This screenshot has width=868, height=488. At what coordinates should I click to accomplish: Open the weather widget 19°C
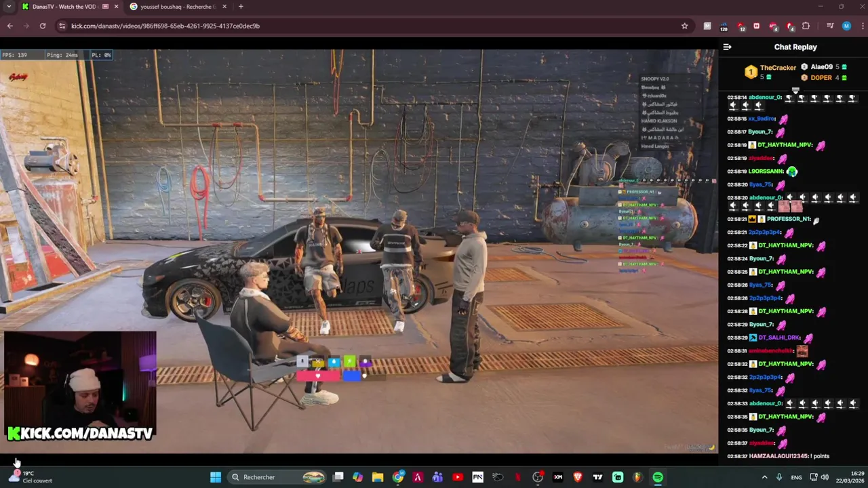pyautogui.click(x=30, y=477)
